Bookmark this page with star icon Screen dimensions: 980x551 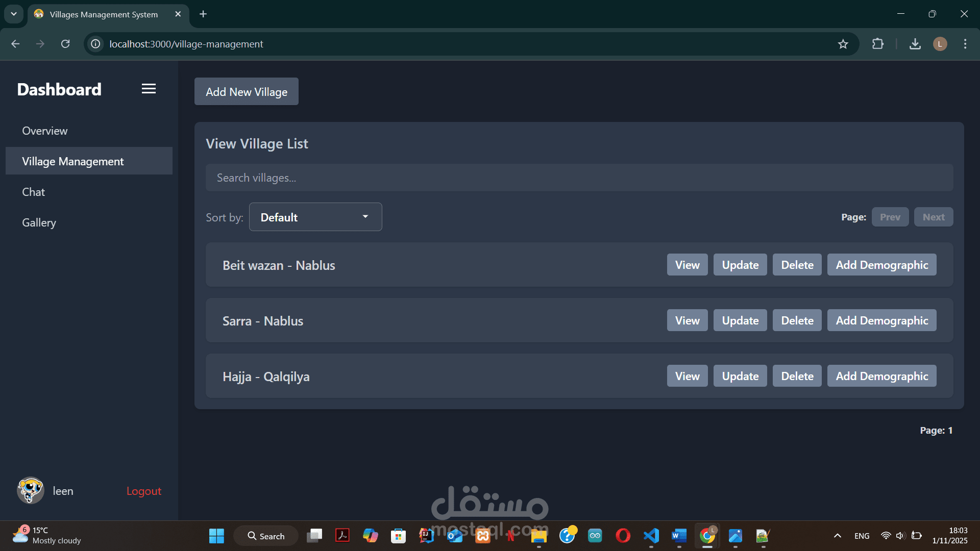pos(843,44)
